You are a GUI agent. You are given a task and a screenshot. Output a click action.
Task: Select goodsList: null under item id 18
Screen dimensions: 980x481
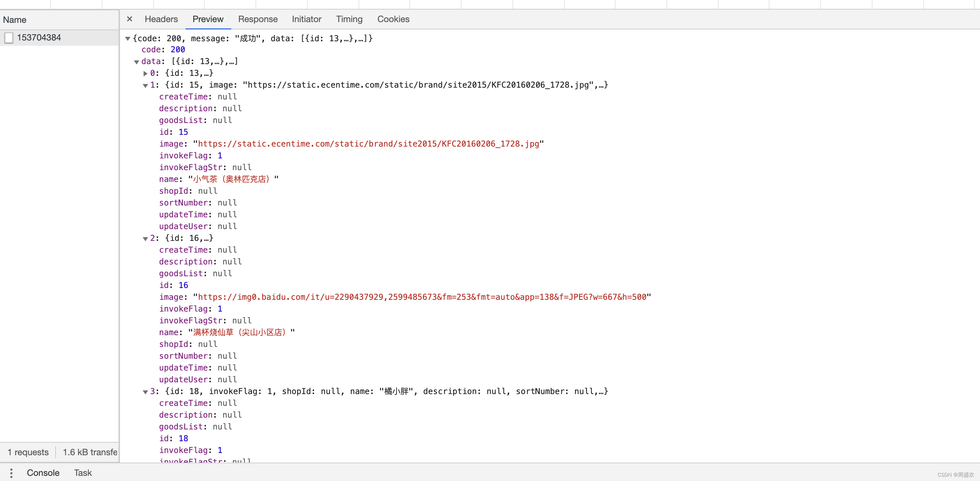(195, 426)
